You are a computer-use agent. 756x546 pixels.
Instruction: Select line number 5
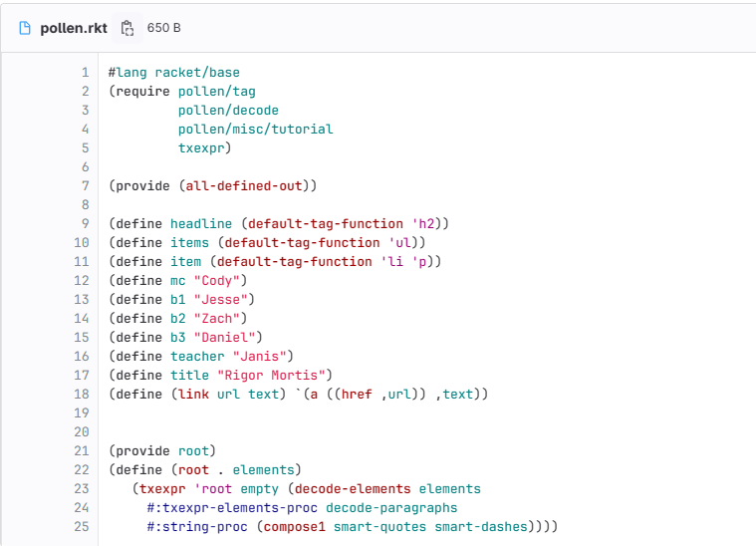pyautogui.click(x=86, y=147)
